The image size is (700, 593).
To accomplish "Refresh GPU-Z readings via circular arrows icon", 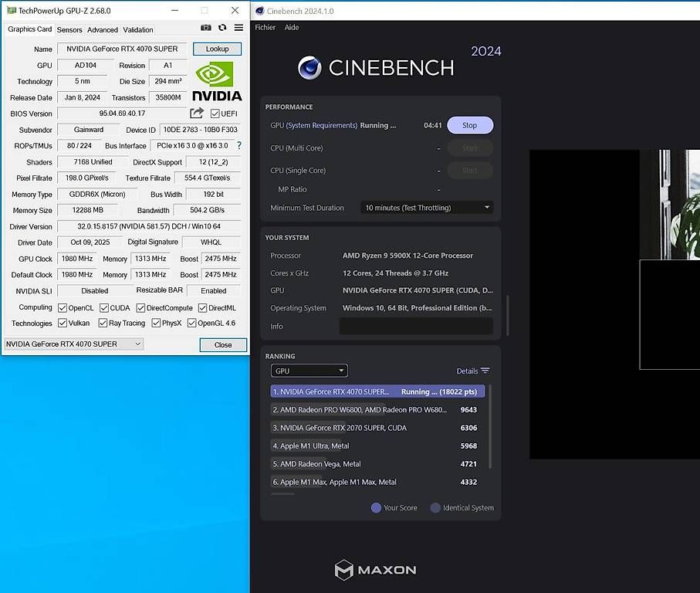I will [x=221, y=26].
